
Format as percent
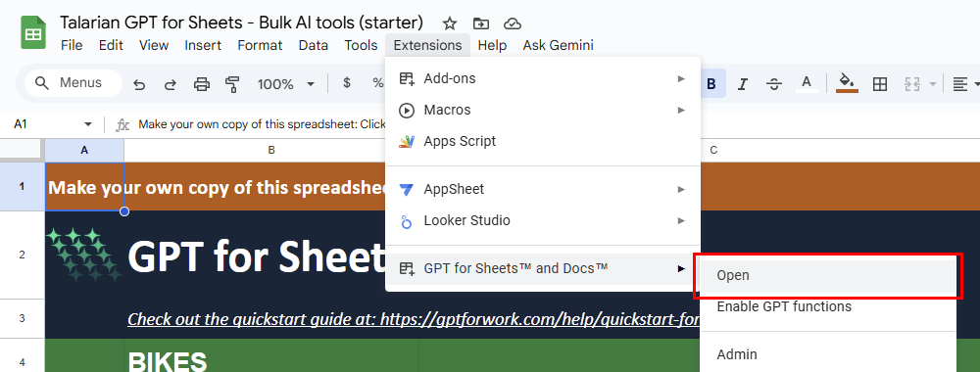[x=377, y=83]
